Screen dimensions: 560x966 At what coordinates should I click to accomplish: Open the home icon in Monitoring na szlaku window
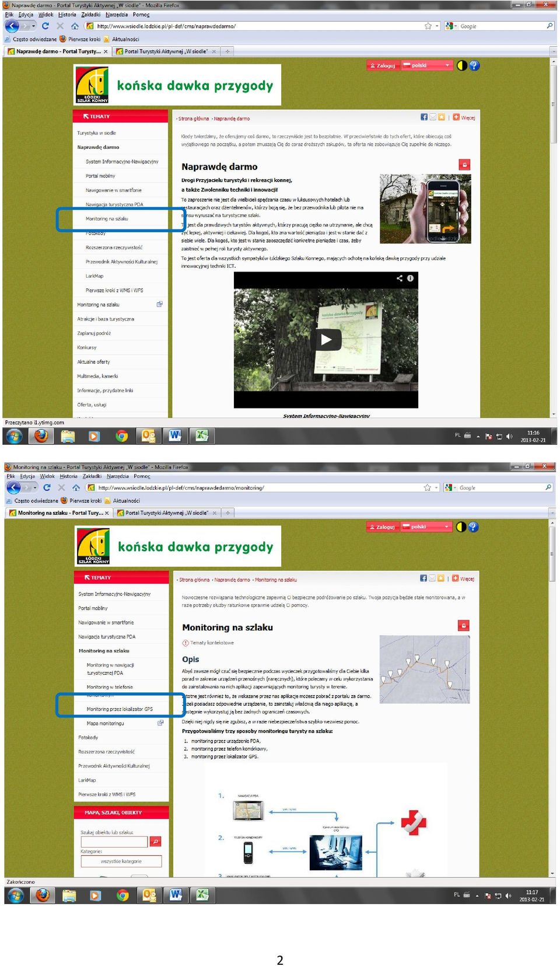click(76, 487)
